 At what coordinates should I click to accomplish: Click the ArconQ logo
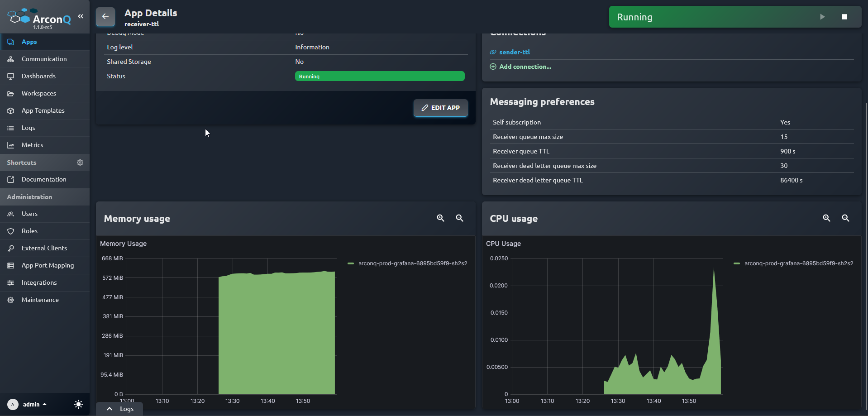click(39, 17)
